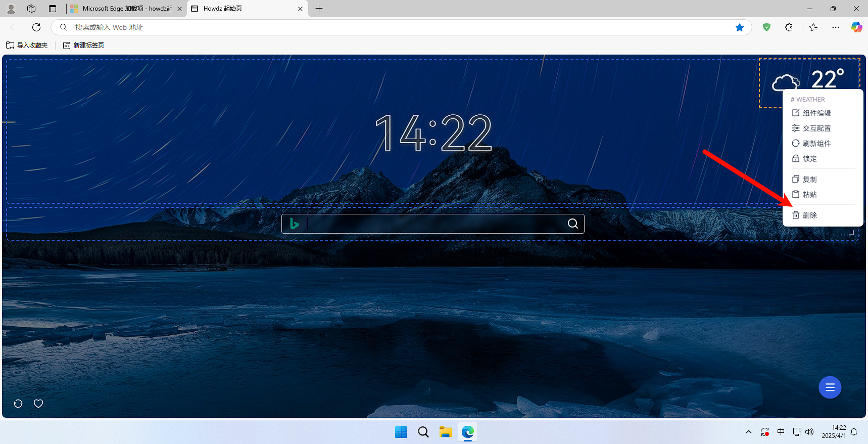Image resolution: width=868 pixels, height=444 pixels.
Task: Open the green shield extension icon
Action: click(766, 27)
